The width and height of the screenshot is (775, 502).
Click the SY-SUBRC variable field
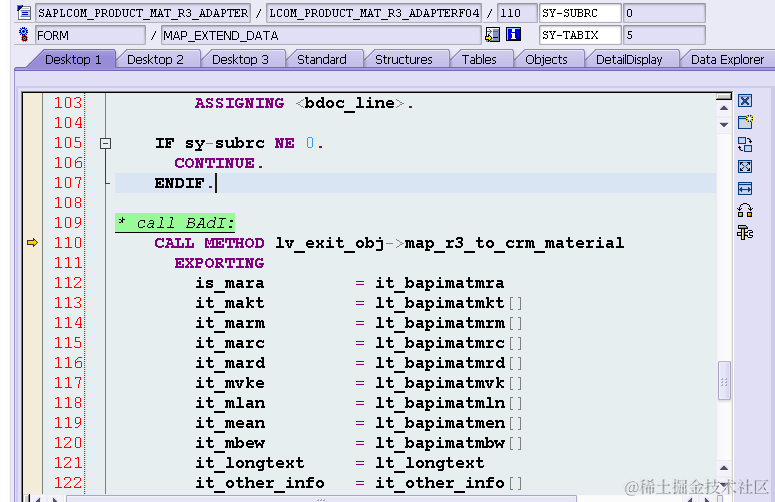[x=580, y=13]
